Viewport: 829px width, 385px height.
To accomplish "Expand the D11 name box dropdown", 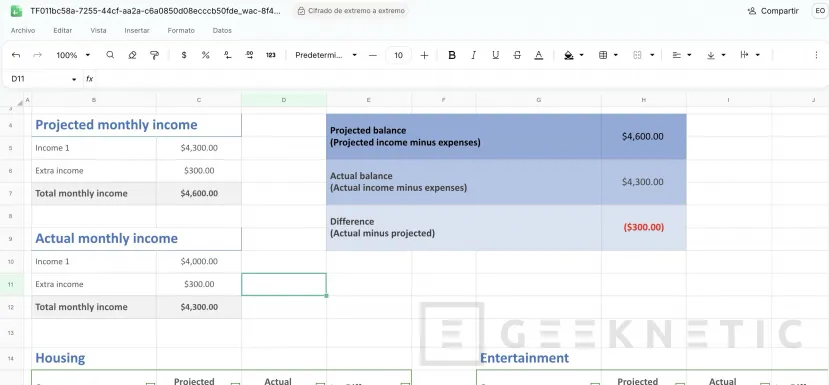I will [x=74, y=79].
